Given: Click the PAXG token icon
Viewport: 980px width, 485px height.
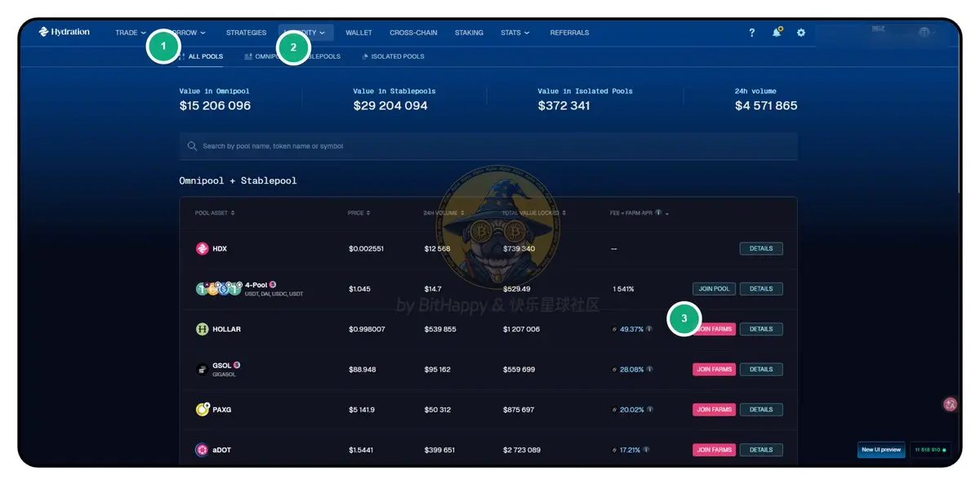Looking at the screenshot, I should [x=203, y=409].
